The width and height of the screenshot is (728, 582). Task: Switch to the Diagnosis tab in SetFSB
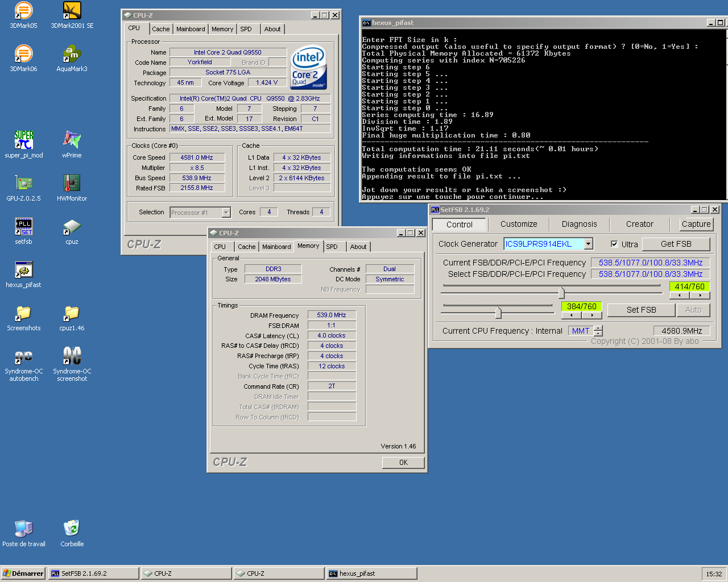[x=579, y=224]
